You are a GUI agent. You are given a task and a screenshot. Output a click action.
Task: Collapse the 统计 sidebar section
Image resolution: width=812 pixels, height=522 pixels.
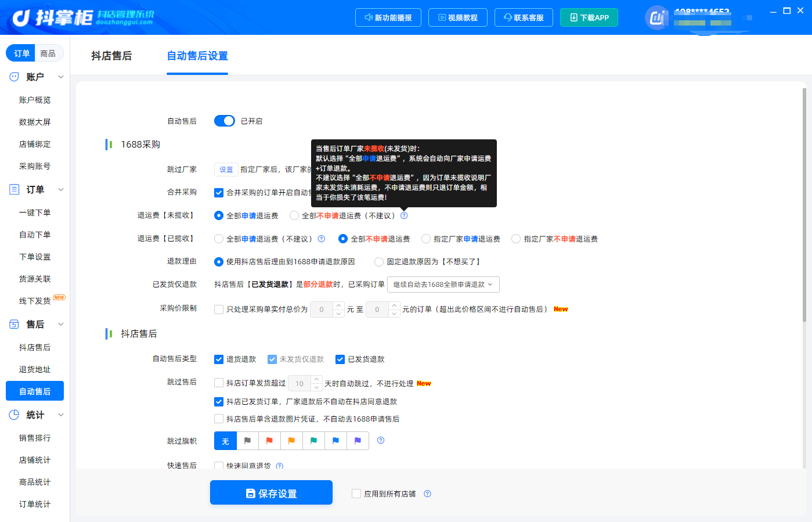(61, 415)
